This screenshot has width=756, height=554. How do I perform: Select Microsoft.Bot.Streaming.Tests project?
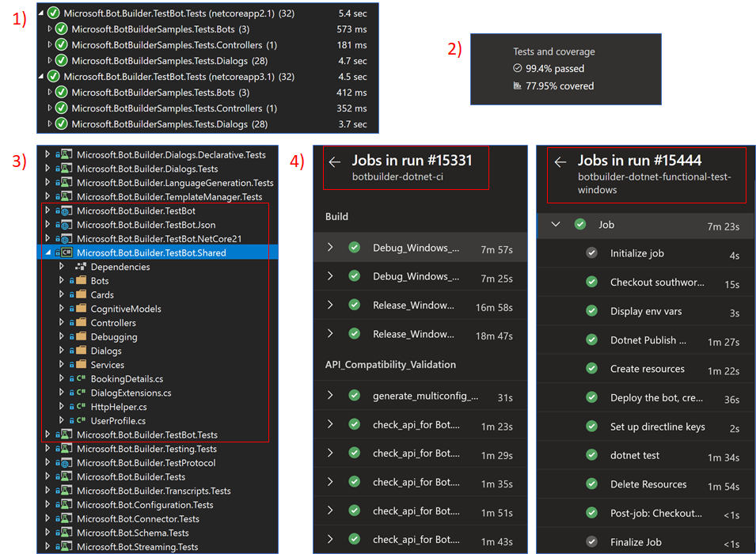click(138, 547)
